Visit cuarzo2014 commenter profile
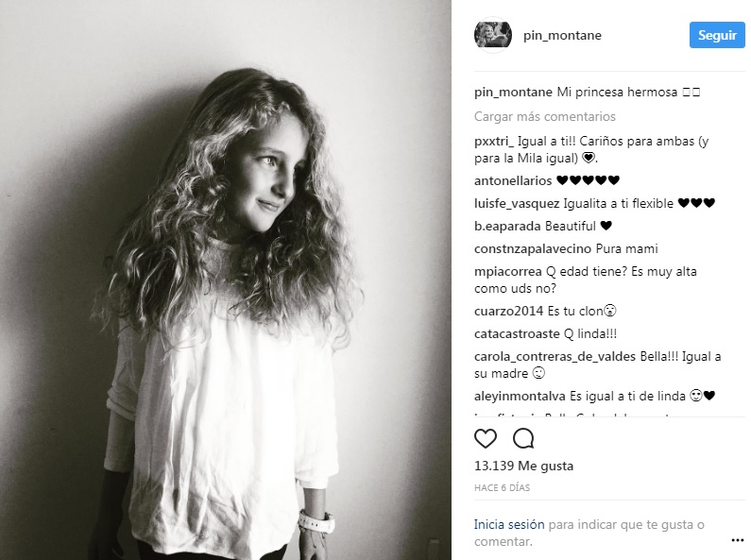The height and width of the screenshot is (560, 751). tap(508, 311)
